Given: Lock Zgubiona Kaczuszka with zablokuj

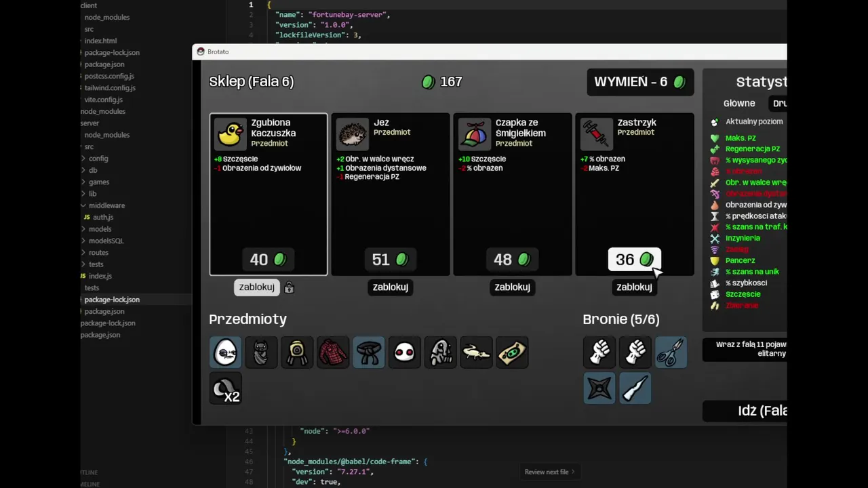Looking at the screenshot, I should 257,287.
